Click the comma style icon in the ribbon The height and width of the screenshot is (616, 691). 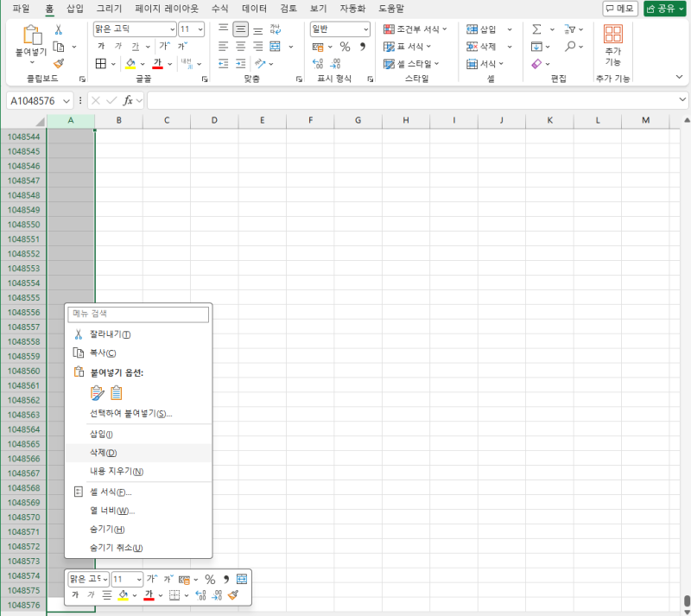pos(362,47)
